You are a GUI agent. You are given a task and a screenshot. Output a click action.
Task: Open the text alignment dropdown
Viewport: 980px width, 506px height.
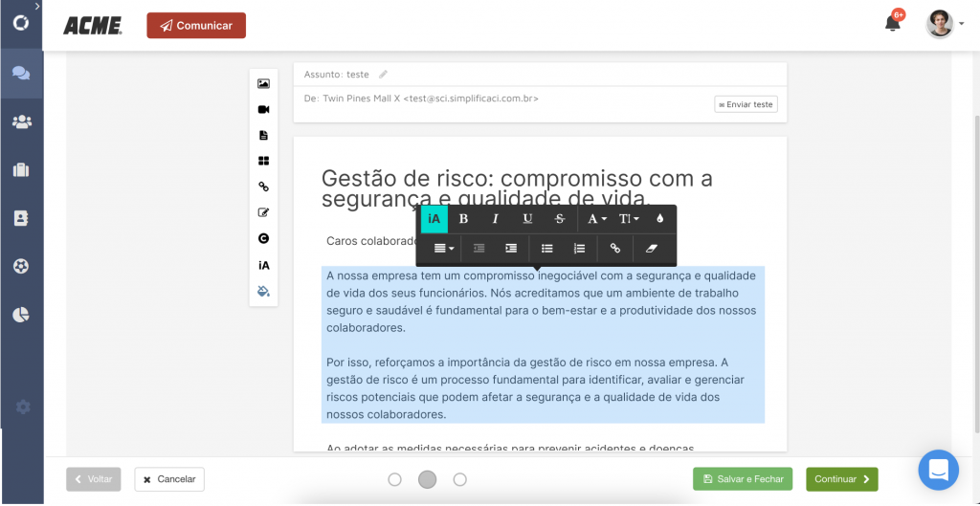coord(443,249)
